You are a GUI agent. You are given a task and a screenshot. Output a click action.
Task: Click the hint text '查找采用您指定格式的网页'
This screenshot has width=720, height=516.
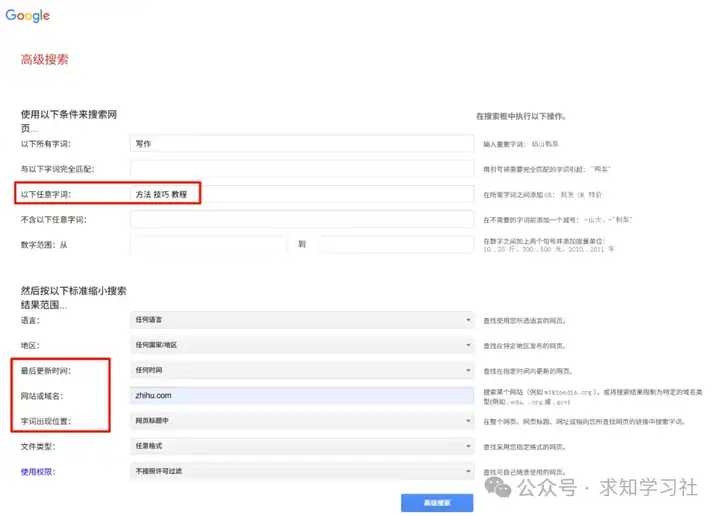tap(524, 447)
